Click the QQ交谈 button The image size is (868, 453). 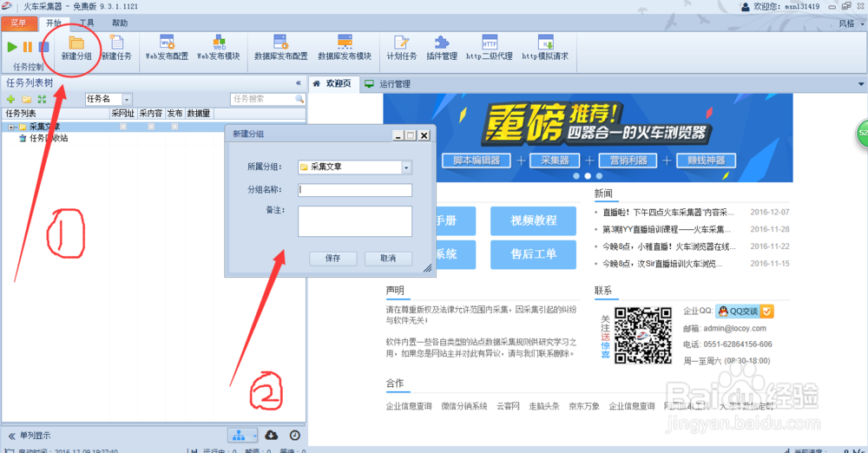tap(744, 312)
